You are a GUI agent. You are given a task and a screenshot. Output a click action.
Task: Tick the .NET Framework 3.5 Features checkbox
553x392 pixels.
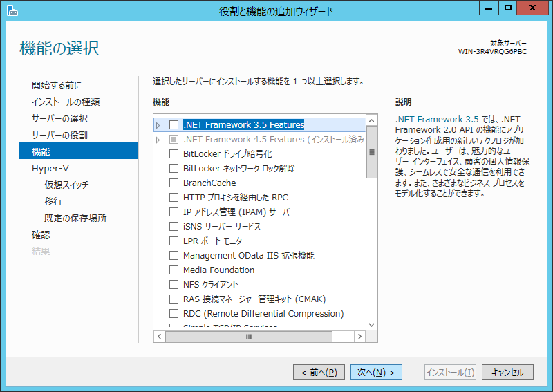tap(174, 125)
